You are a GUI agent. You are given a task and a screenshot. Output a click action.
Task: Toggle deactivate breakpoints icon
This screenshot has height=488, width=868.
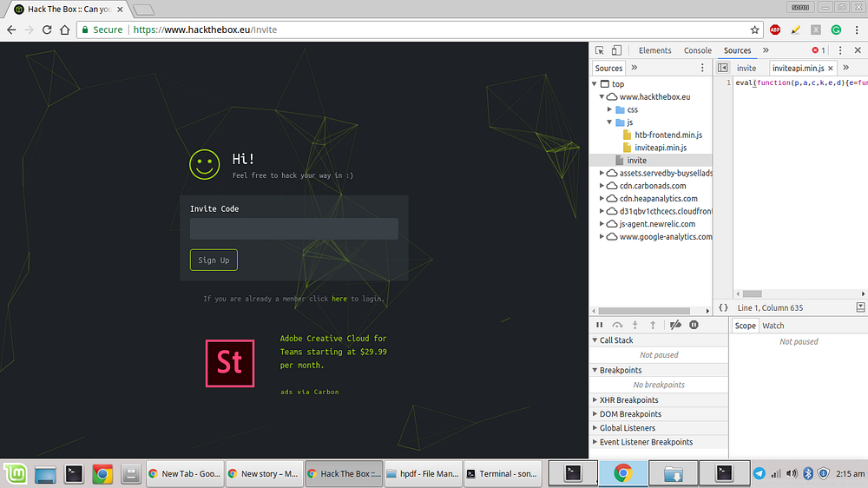click(675, 325)
